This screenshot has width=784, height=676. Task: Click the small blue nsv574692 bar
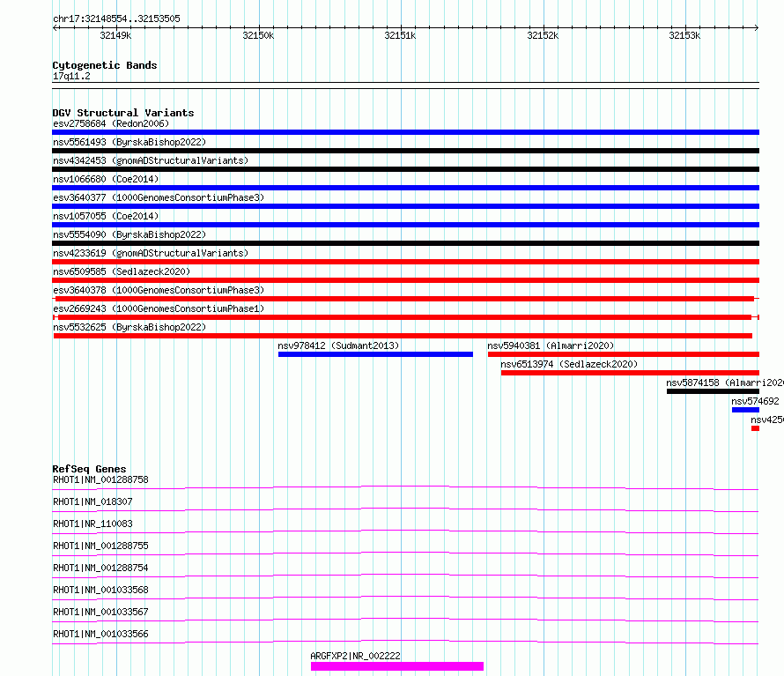pyautogui.click(x=745, y=410)
